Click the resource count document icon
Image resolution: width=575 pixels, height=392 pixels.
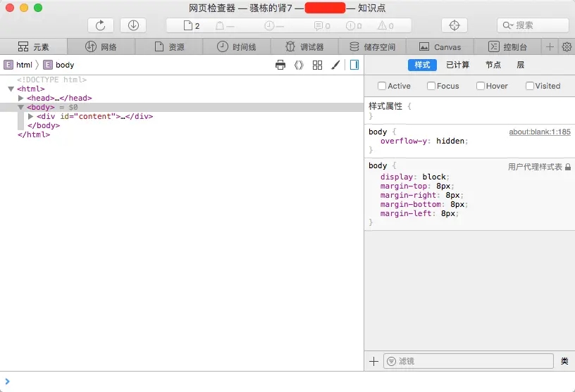tap(188, 25)
